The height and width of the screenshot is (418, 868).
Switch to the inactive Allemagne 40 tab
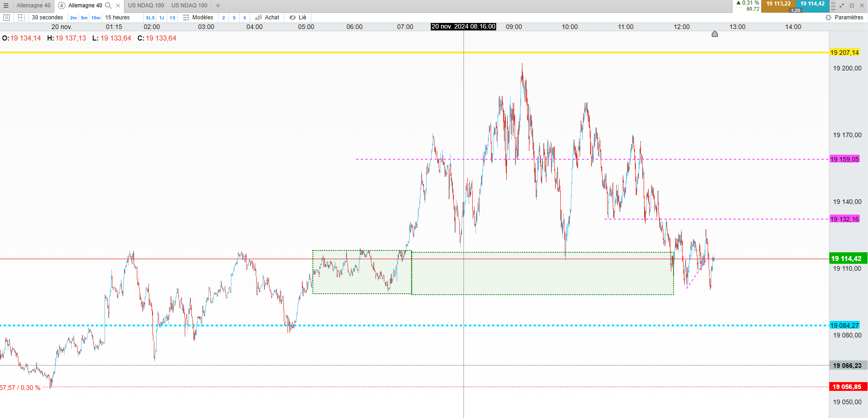click(x=34, y=6)
